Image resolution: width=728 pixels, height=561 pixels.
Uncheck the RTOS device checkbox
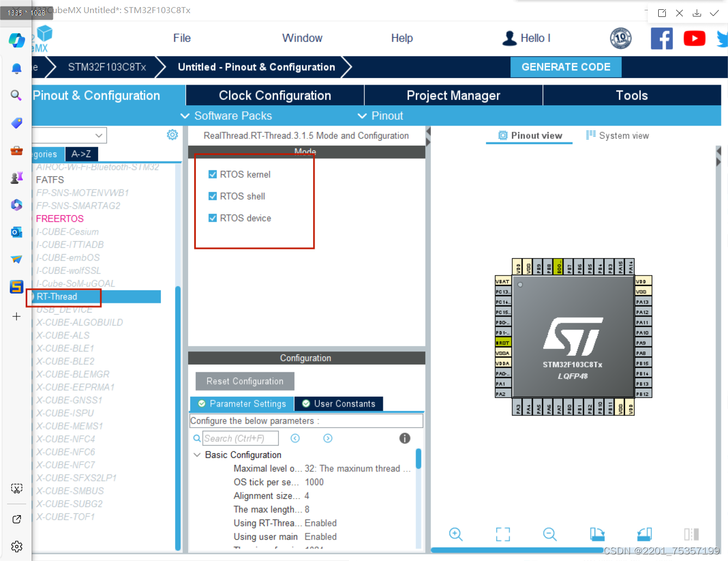tap(213, 218)
